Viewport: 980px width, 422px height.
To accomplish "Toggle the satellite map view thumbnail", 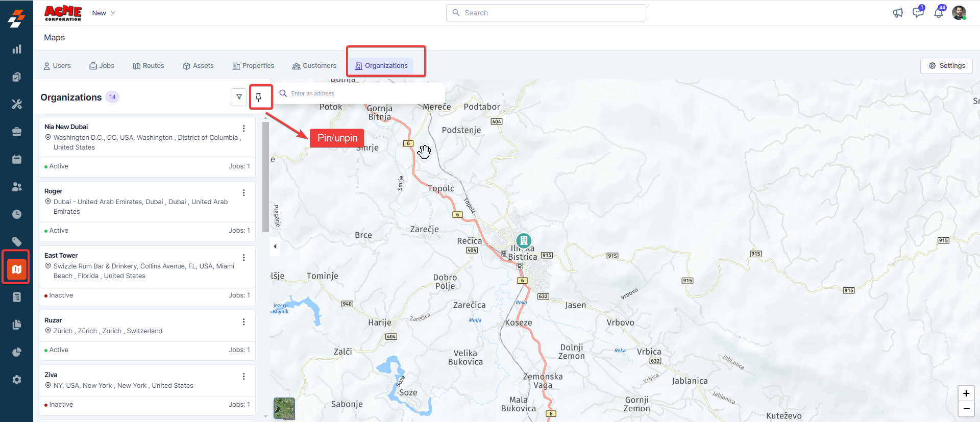I will [x=284, y=408].
